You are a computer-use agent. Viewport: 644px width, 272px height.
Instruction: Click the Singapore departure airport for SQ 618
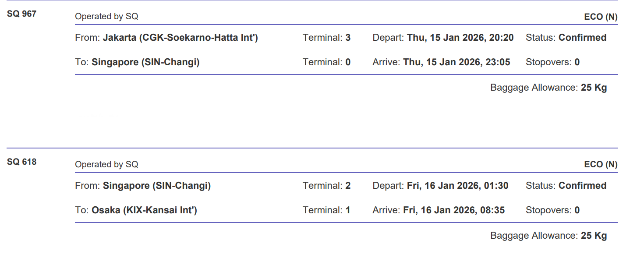pos(157,186)
